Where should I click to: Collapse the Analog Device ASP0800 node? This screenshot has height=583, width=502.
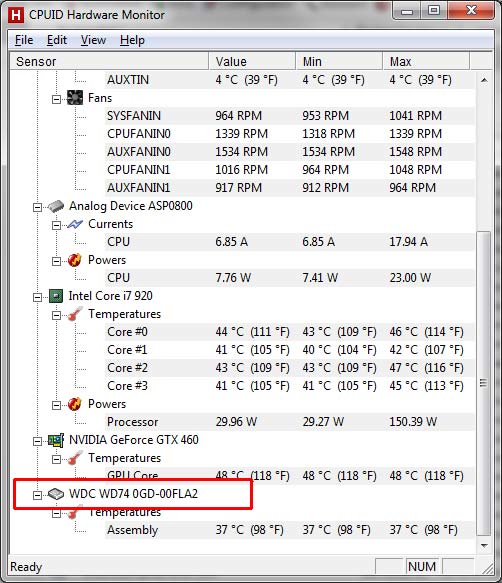click(37, 207)
